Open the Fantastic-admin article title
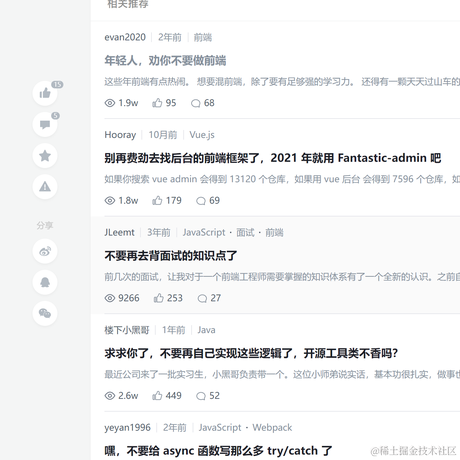The height and width of the screenshot is (460, 460). 273,158
